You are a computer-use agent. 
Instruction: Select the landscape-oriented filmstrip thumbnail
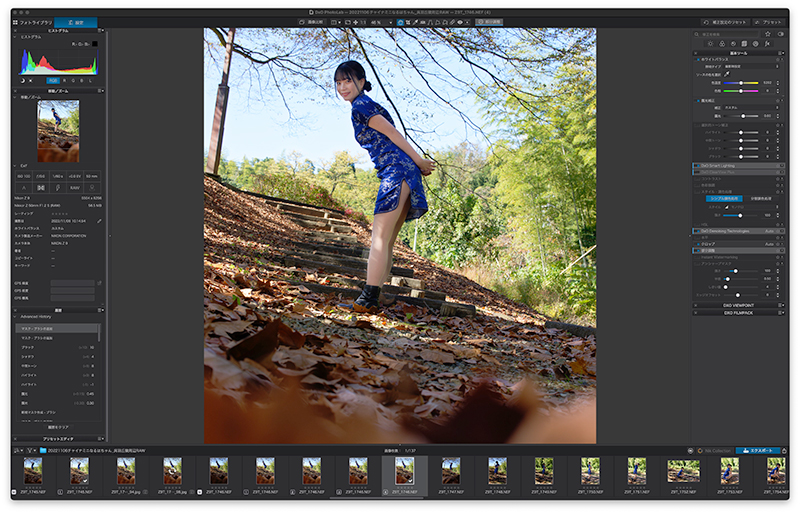tap(684, 471)
